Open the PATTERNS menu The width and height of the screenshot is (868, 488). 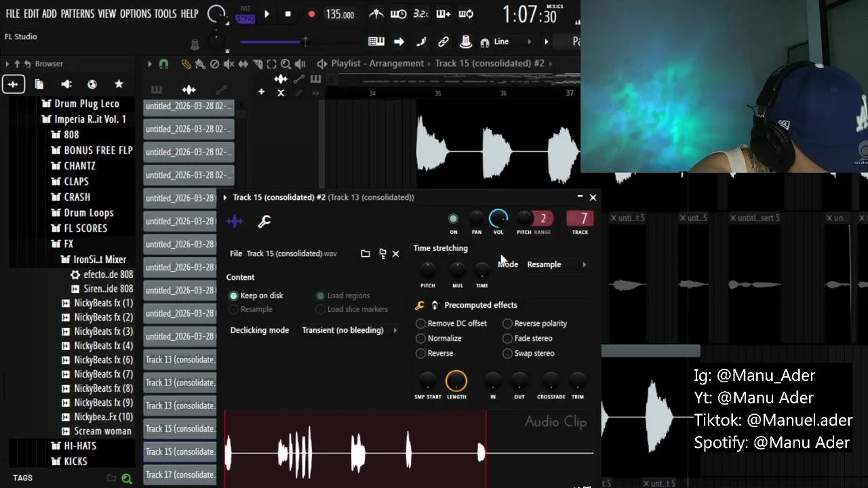pyautogui.click(x=77, y=14)
